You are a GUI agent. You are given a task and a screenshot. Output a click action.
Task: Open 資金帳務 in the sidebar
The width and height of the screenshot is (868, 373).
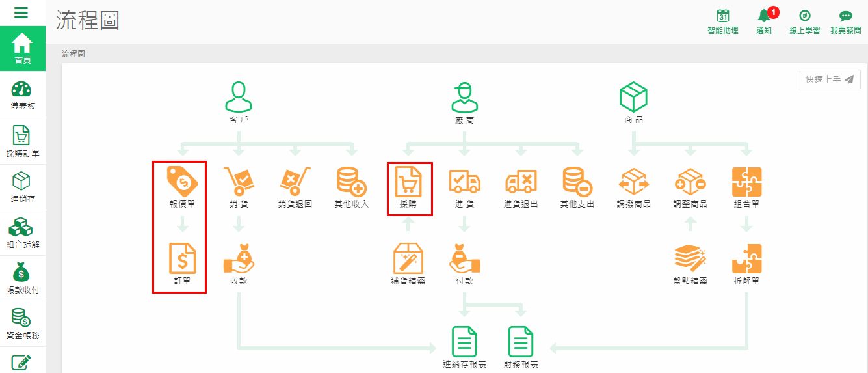tap(23, 324)
